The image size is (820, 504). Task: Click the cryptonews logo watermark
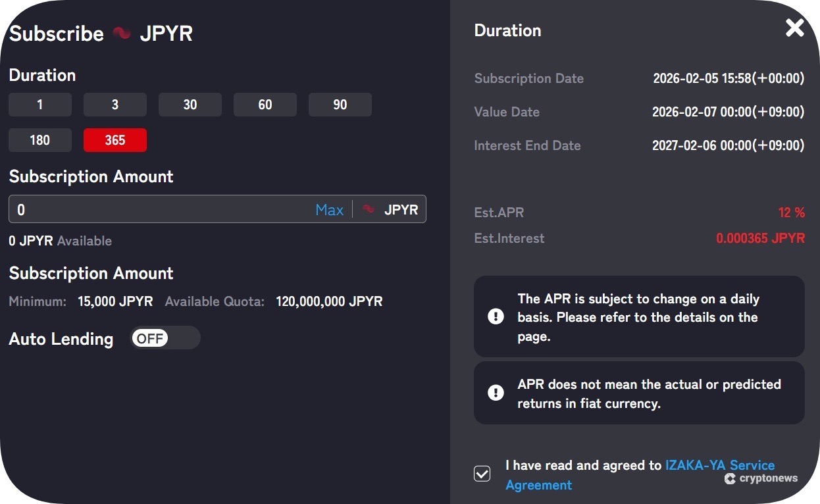tap(761, 478)
